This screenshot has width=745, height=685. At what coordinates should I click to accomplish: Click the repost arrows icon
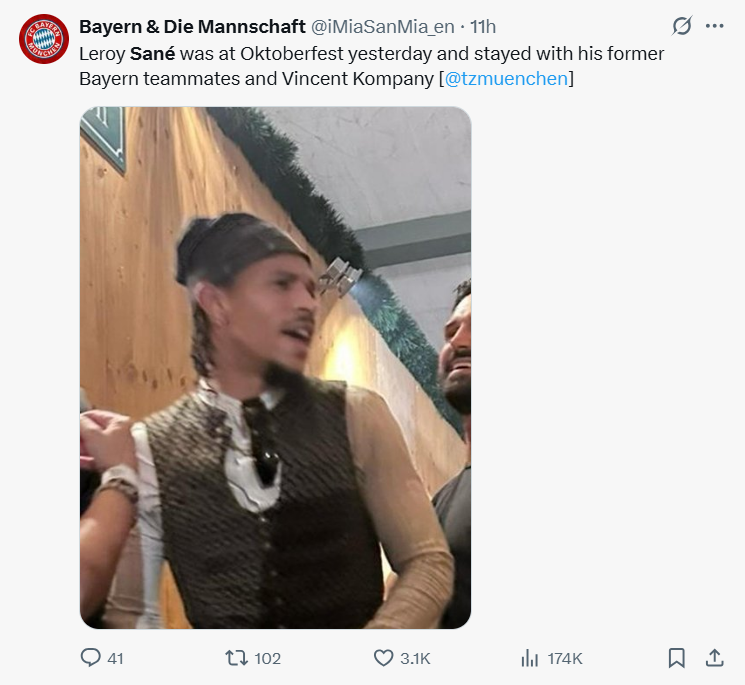(236, 658)
